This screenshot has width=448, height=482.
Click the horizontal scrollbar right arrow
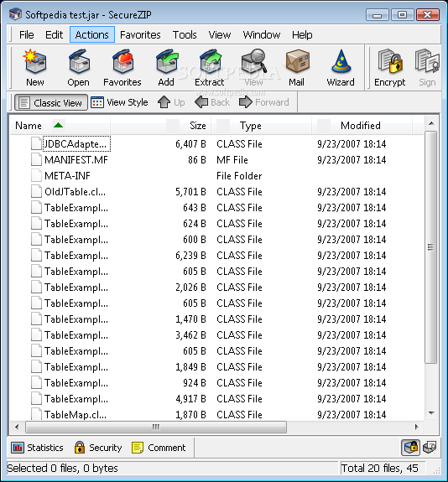click(x=417, y=427)
